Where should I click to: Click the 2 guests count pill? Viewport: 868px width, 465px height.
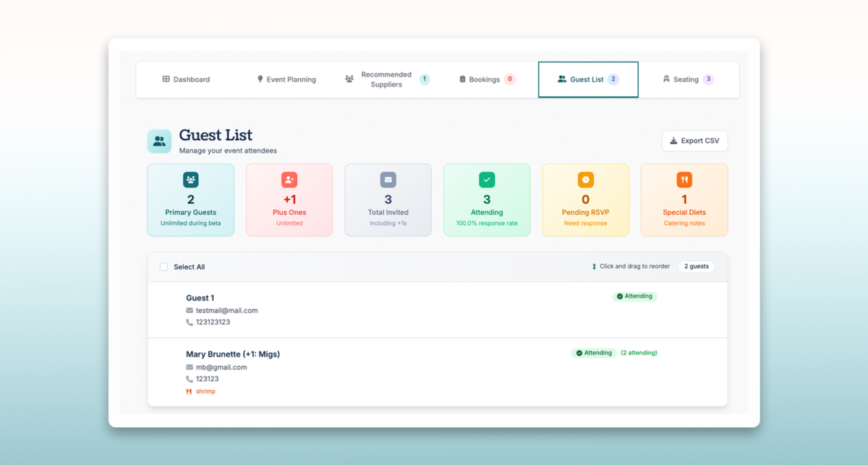point(696,267)
